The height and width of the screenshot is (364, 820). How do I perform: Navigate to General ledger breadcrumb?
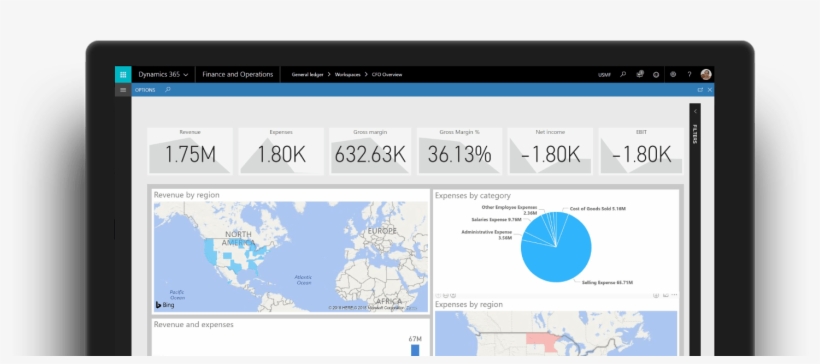pyautogui.click(x=307, y=75)
